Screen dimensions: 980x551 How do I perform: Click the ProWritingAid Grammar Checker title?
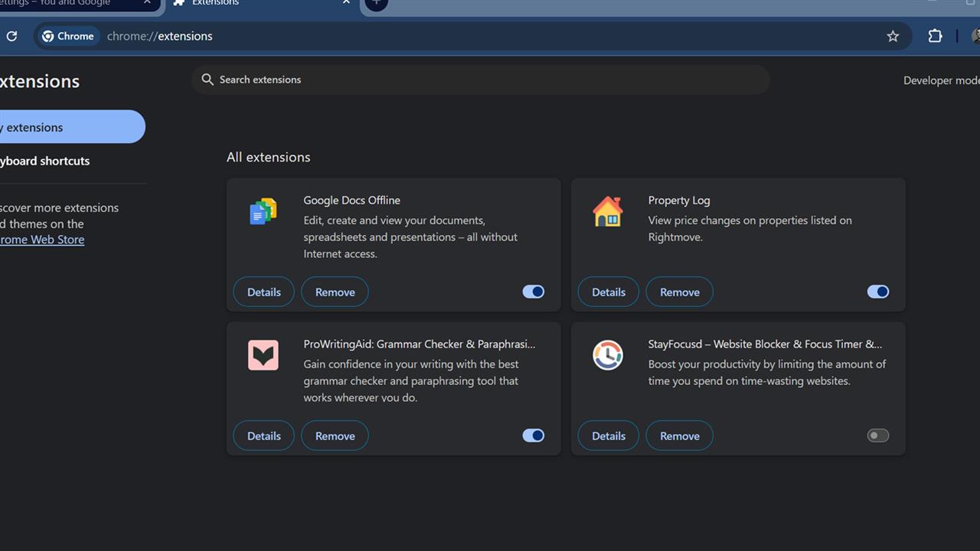[x=420, y=344]
